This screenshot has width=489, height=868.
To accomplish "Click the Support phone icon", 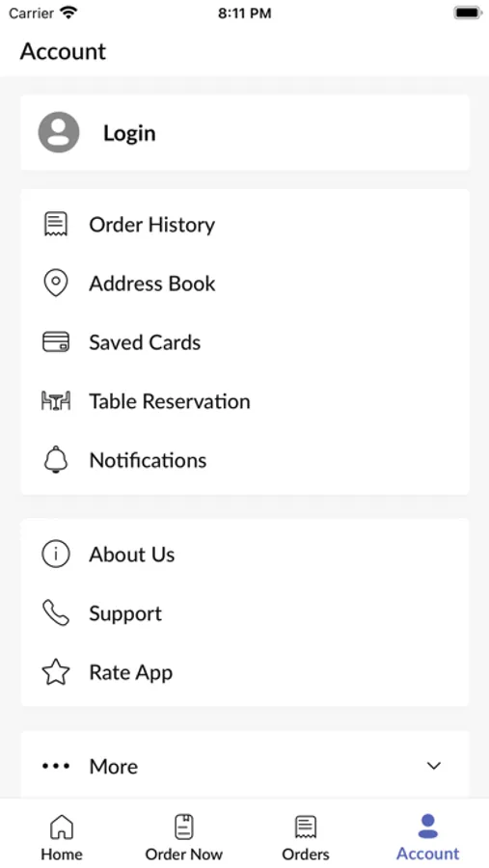I will point(55,612).
